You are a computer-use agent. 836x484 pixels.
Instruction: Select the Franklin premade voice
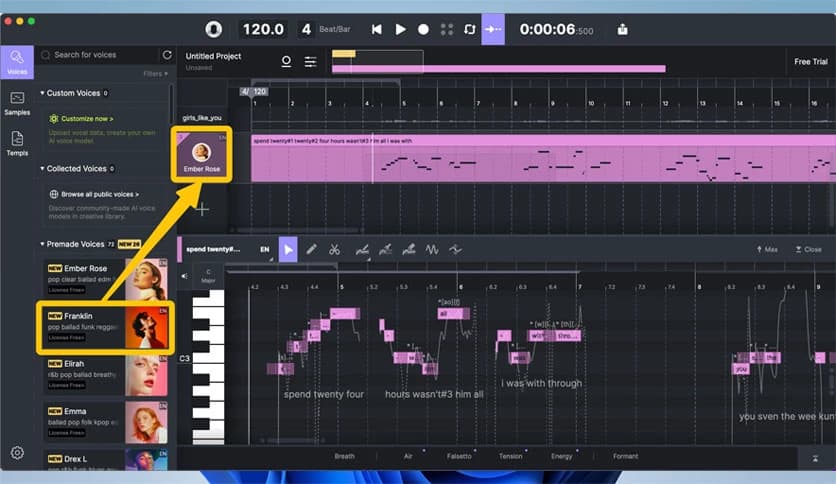point(106,327)
